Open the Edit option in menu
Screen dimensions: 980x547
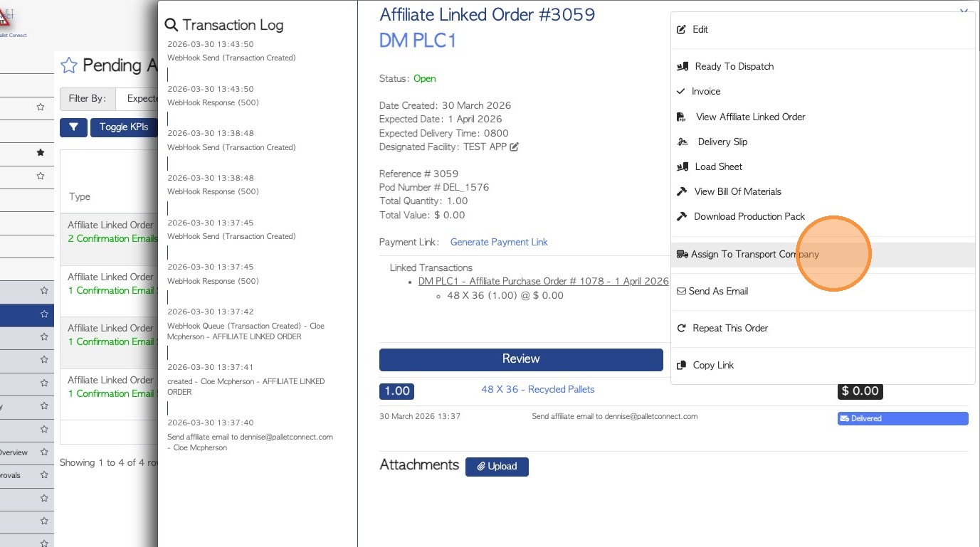pos(700,30)
